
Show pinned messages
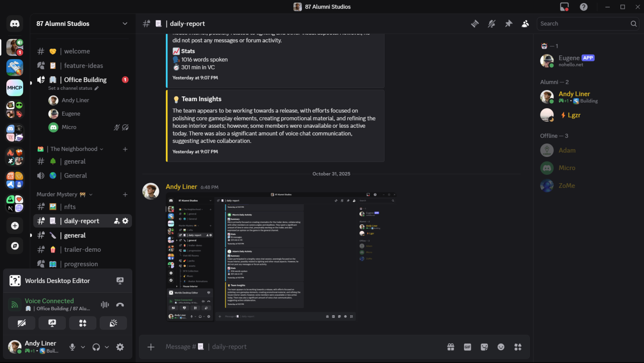[508, 24]
